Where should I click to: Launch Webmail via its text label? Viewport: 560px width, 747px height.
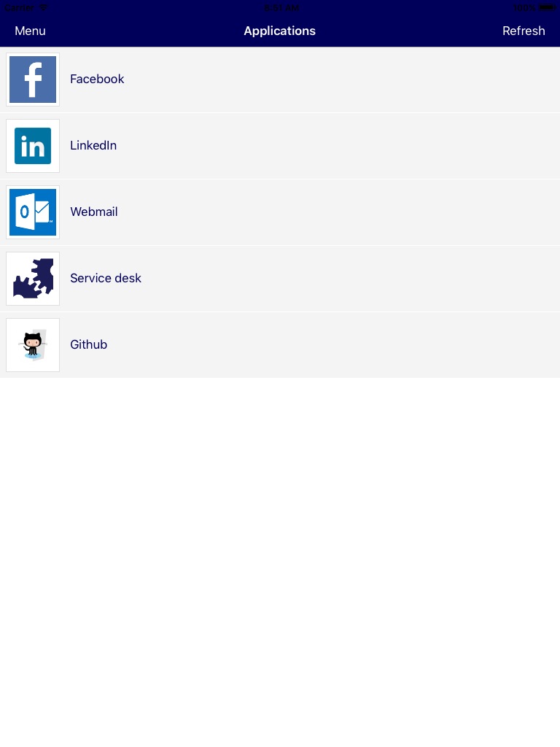(x=94, y=212)
